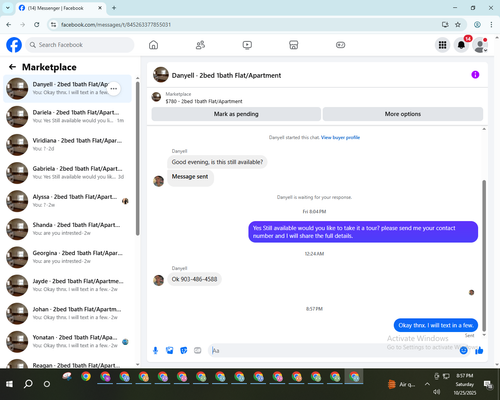Choose a sticker icon in composer

pyautogui.click(x=184, y=350)
